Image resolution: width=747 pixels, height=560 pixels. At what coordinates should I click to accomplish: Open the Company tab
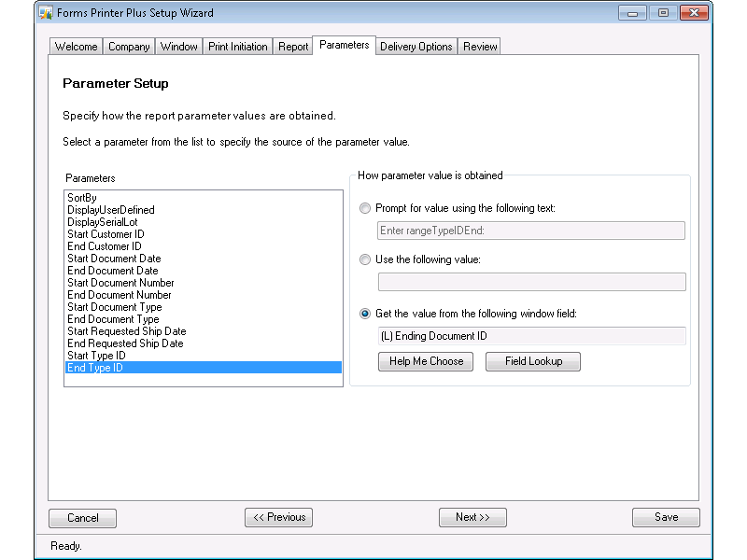coord(129,47)
